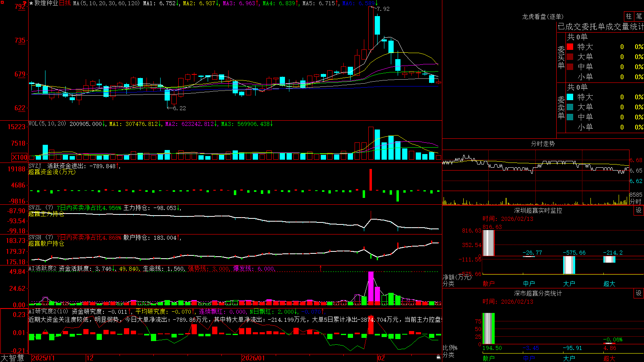Select the 2026/01 timeline marker
644x362 pixels.
(x=253, y=358)
